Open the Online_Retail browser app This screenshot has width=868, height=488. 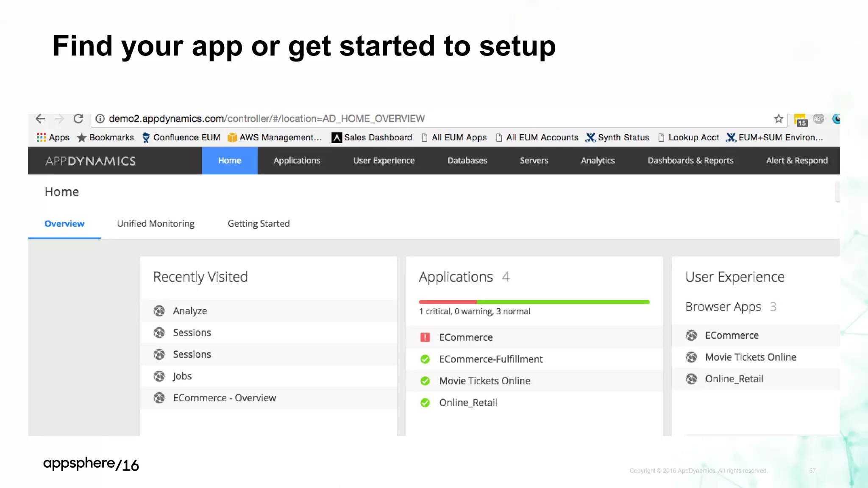756,379
